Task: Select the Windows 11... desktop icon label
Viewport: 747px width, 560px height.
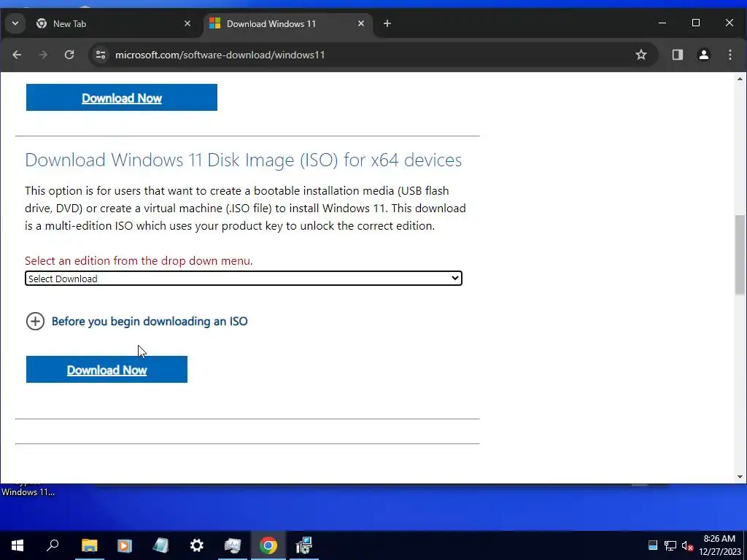Action: [28, 492]
